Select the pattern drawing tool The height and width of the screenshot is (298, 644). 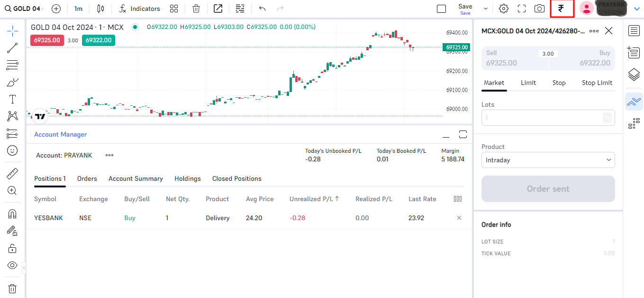12,116
